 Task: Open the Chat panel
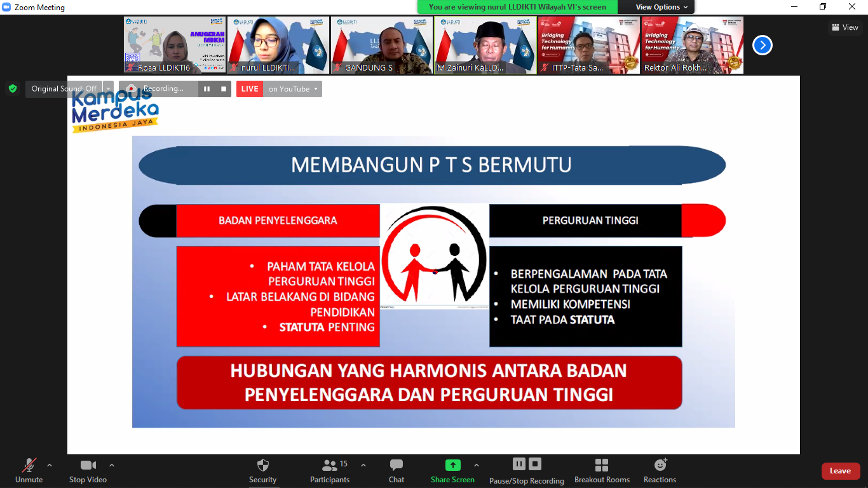[x=397, y=470]
